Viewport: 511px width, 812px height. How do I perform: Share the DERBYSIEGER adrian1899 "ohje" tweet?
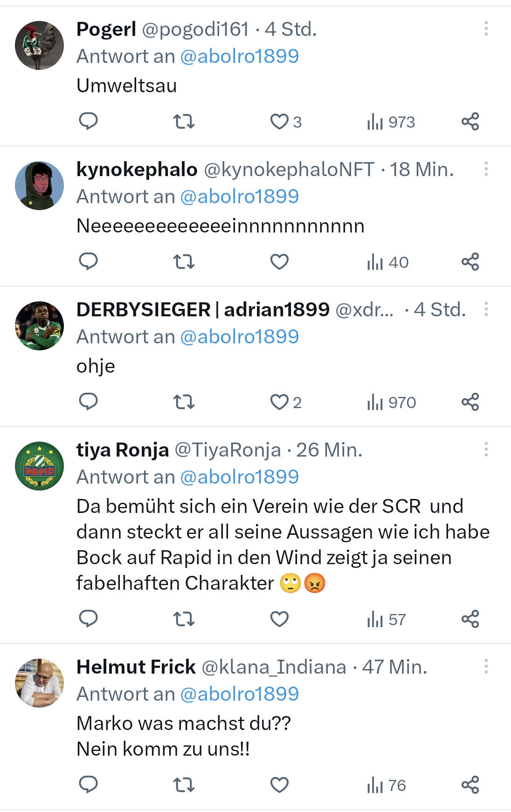pos(470,402)
